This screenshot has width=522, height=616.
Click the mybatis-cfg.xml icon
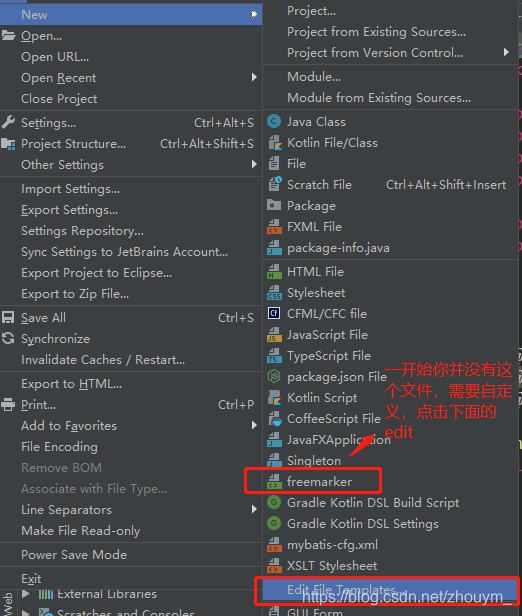click(x=274, y=545)
